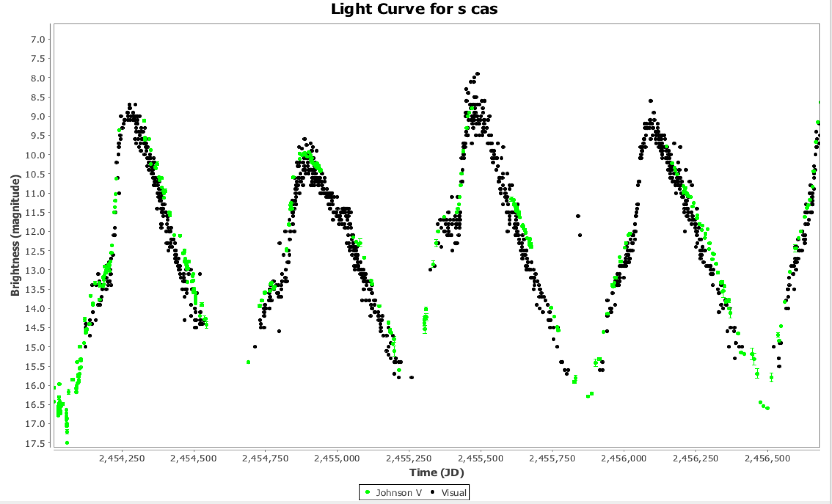Click the chart title 'Light Curve for s cas'

pyautogui.click(x=414, y=9)
